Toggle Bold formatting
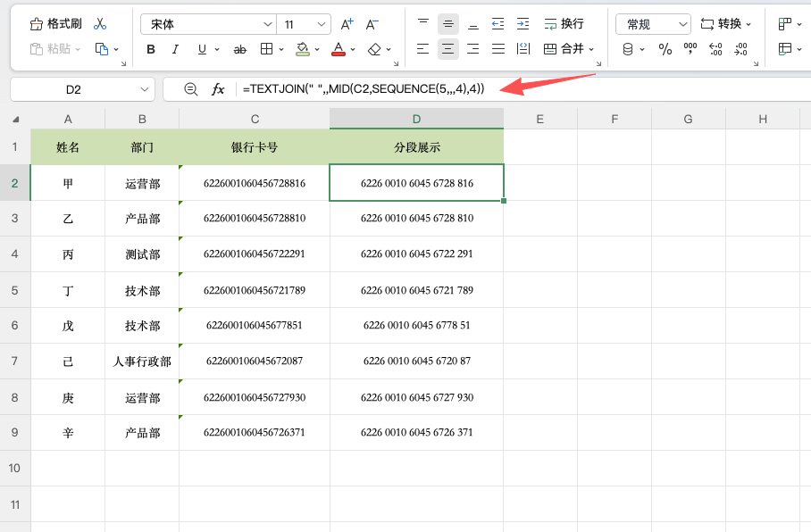This screenshot has height=532, width=811. point(151,49)
